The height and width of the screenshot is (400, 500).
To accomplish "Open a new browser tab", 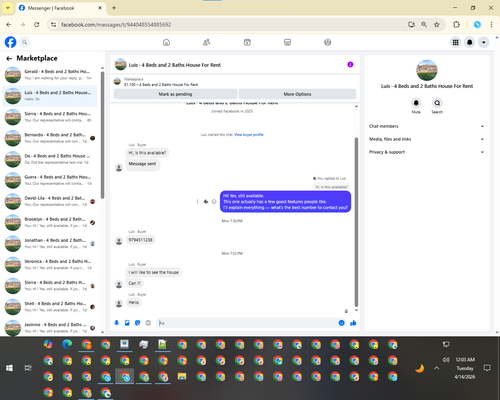I will (114, 8).
